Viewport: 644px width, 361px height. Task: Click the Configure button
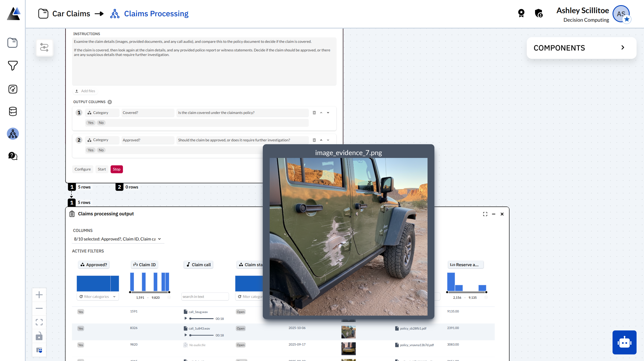pyautogui.click(x=83, y=169)
